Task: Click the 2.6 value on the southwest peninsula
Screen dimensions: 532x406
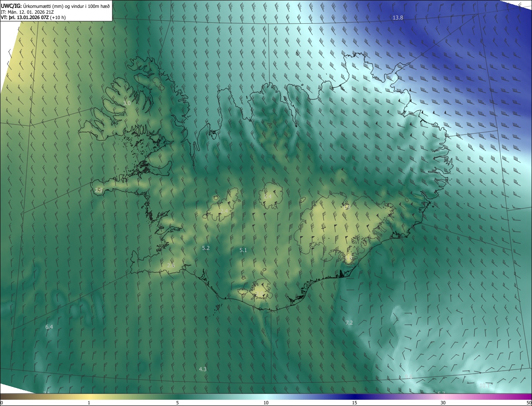Action: (171, 266)
